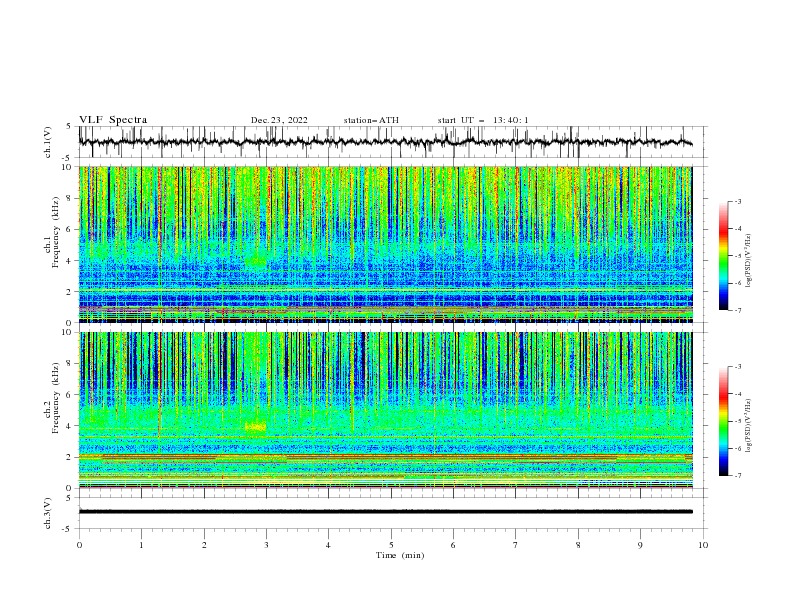Click the ch.1 colorbar log(PSD) label

pyautogui.click(x=748, y=261)
